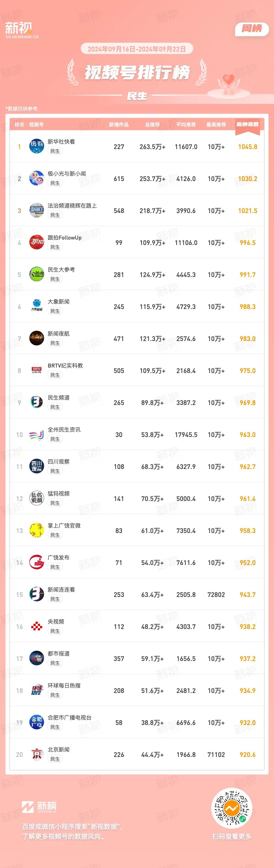Open the 极小光与新小闻 avatar icon
This screenshot has height=868, width=274.
(x=36, y=178)
